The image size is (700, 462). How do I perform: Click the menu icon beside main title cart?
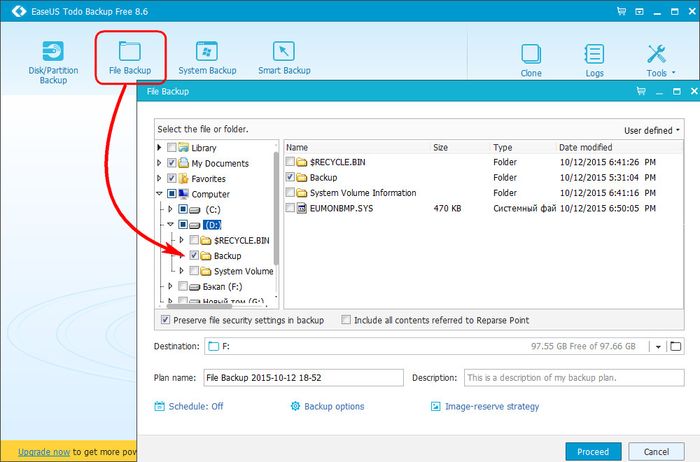[x=639, y=12]
